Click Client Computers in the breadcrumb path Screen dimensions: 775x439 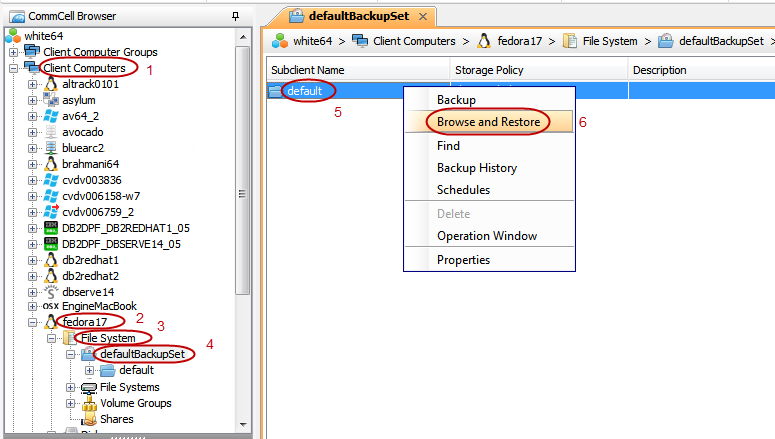412,41
